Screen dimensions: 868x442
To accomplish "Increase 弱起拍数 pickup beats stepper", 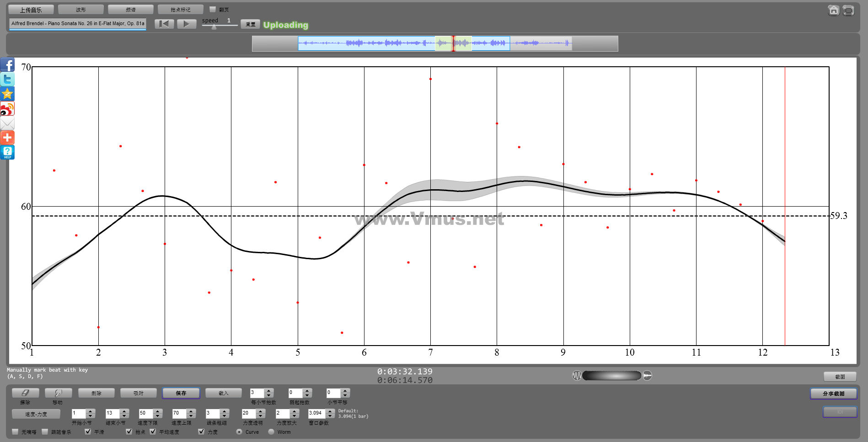I will (307, 390).
